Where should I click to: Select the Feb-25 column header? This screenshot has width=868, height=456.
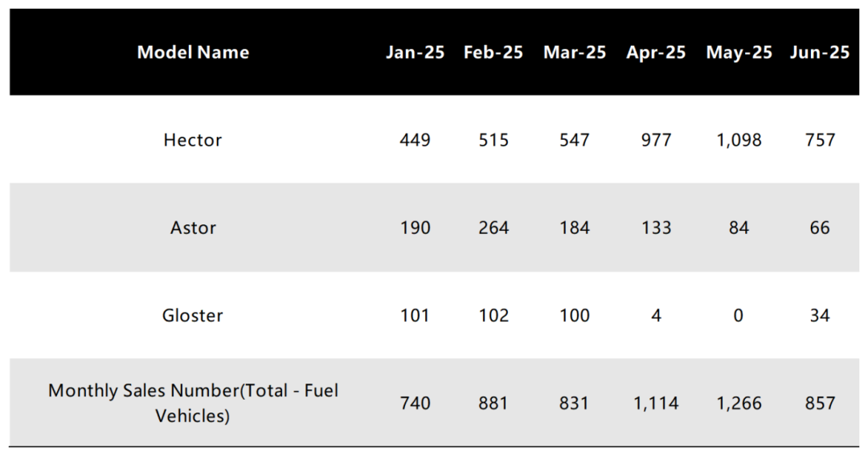pyautogui.click(x=493, y=52)
